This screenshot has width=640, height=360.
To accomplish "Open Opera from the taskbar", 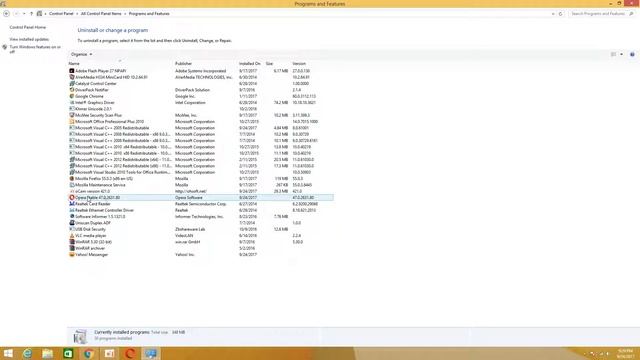I will (130, 353).
